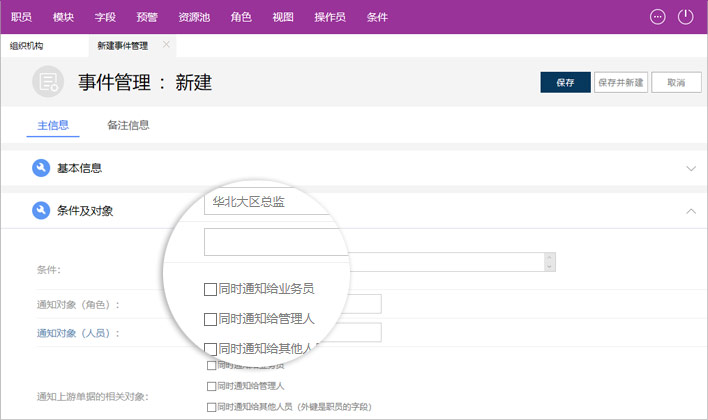
Task: Expand the 基本信息 section chevron
Action: click(690, 169)
